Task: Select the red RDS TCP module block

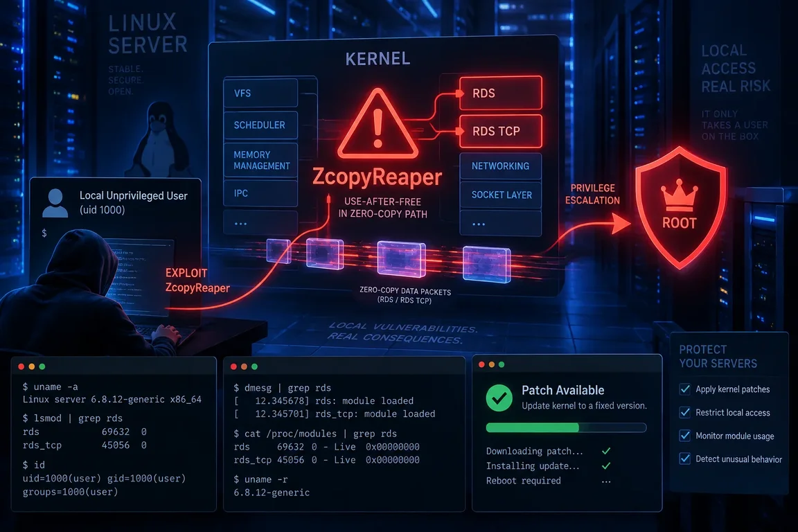Action: [501, 132]
